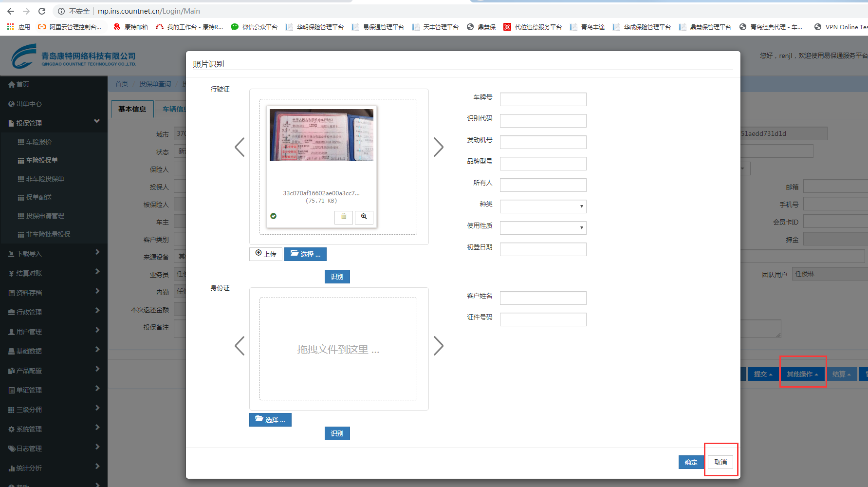The width and height of the screenshot is (868, 487).
Task: Open 鼎慧保 bookmark
Action: pos(481,27)
